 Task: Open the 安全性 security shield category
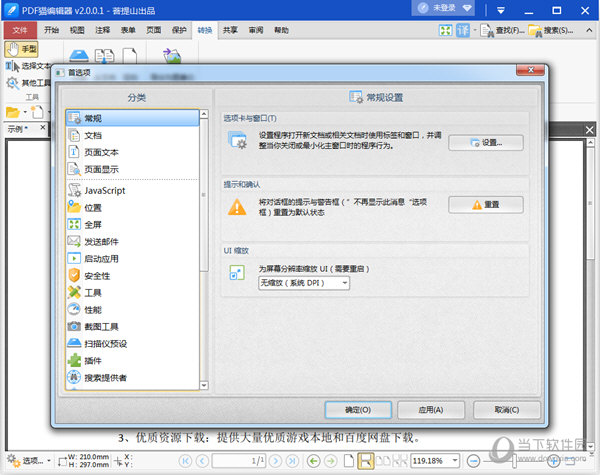point(74,275)
